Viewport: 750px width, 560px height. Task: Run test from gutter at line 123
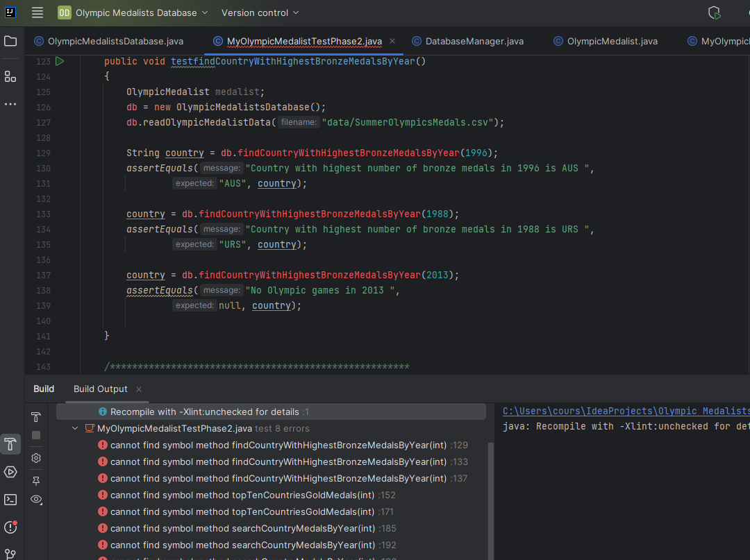click(60, 61)
